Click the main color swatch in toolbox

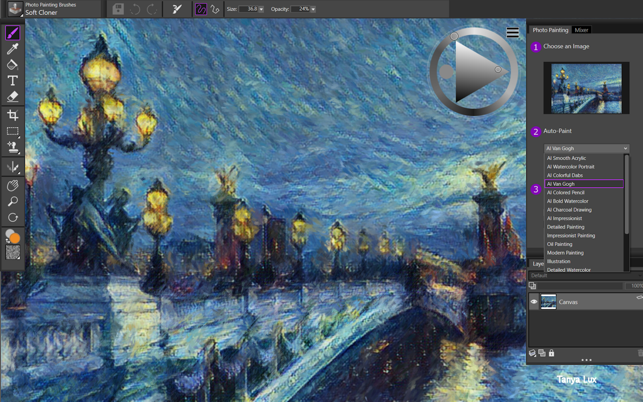point(15,238)
